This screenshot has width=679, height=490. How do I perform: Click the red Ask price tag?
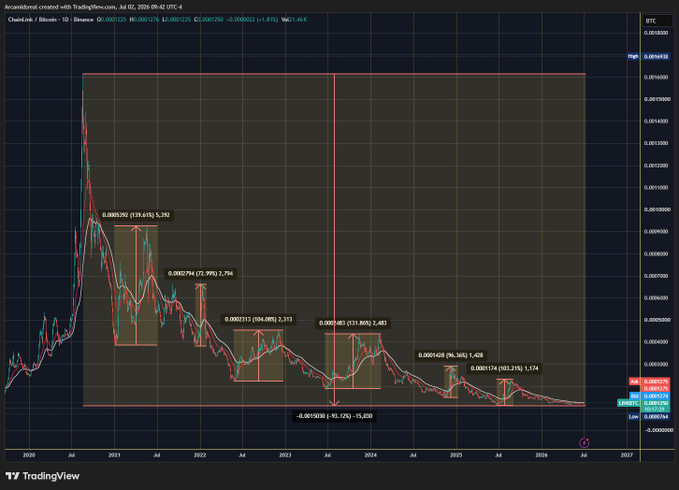pos(649,381)
